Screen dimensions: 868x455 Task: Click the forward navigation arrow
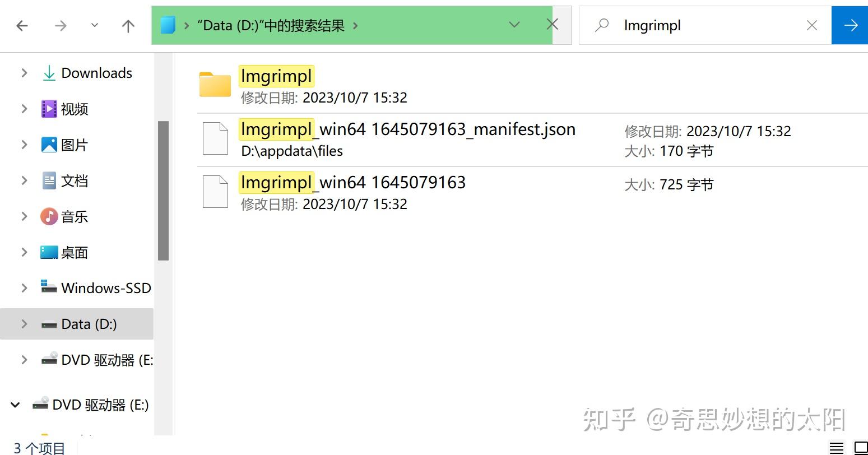tap(60, 26)
